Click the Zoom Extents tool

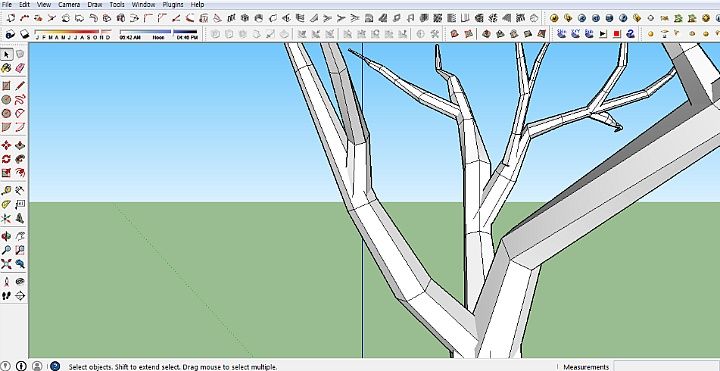coord(6,264)
